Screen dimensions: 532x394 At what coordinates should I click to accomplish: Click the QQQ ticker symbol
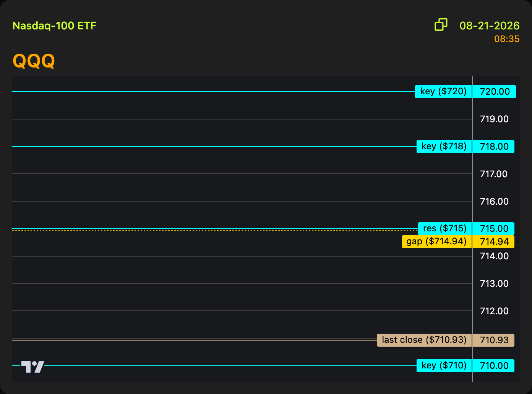34,61
